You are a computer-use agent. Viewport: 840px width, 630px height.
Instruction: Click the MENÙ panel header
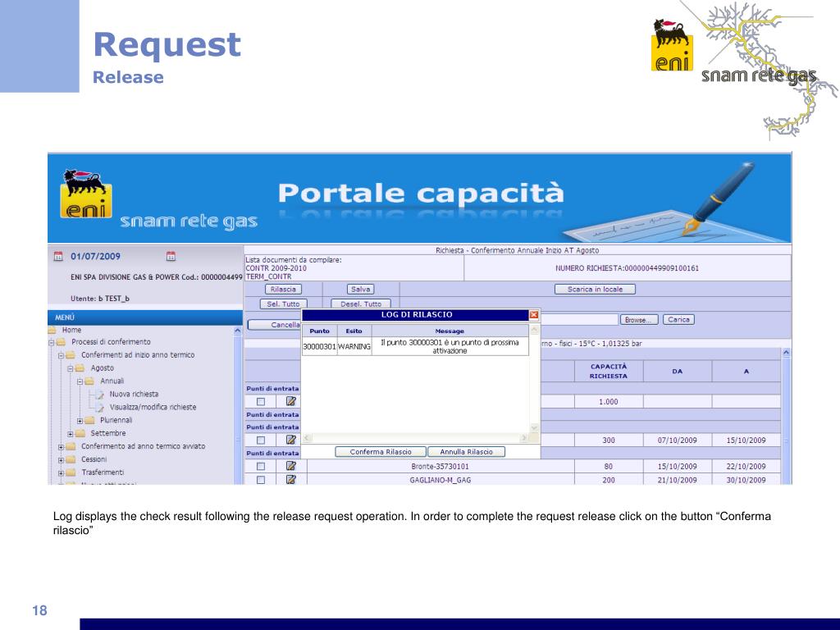[144, 317]
